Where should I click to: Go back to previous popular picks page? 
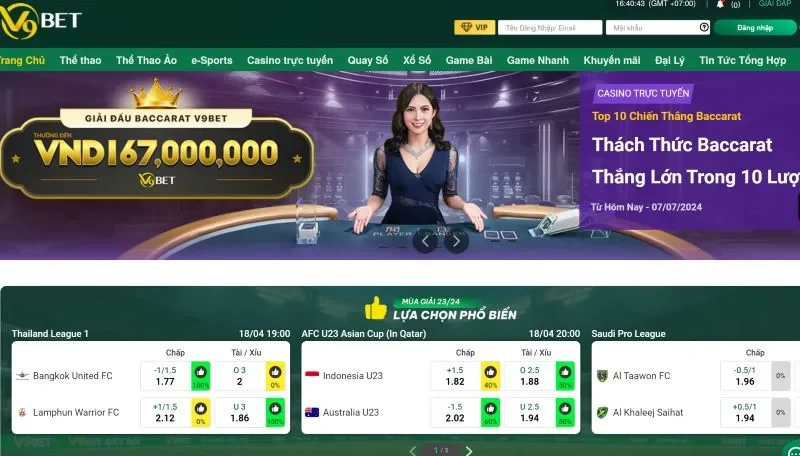coord(413,451)
